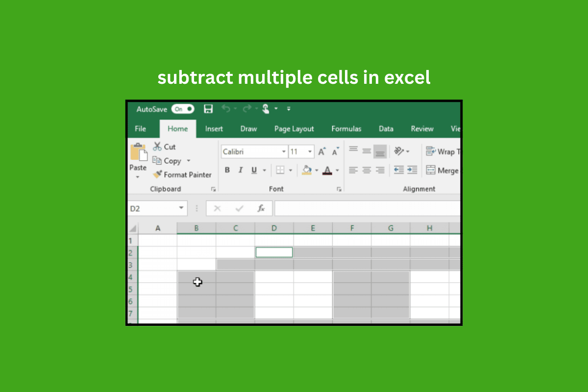Toggle the AutoSave switch
The width and height of the screenshot is (588, 392).
coord(182,109)
